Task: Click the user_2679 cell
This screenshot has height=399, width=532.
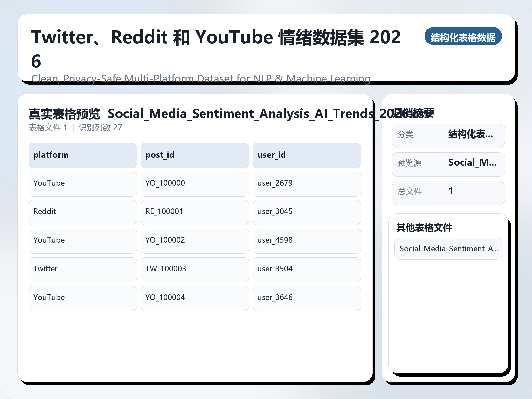Action: click(307, 184)
